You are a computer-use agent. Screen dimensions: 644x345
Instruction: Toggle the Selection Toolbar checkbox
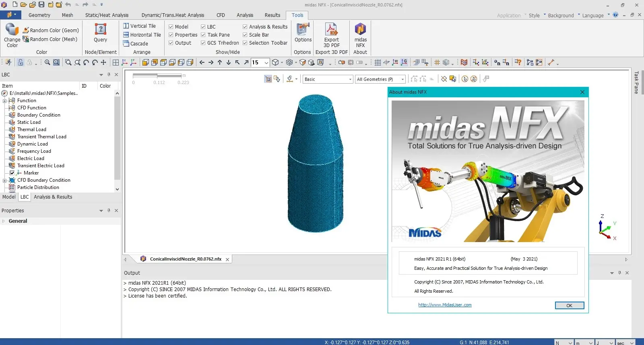tap(245, 43)
